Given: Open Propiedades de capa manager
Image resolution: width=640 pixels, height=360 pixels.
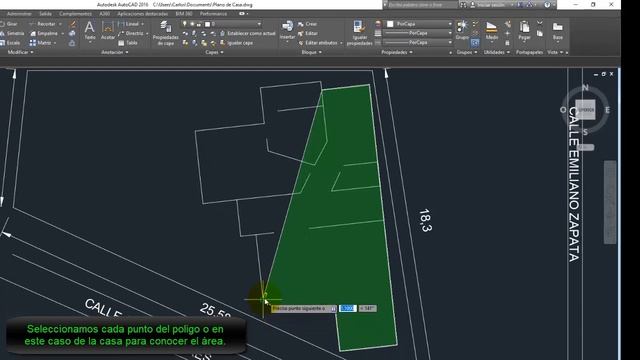Looking at the screenshot, I should (x=166, y=33).
